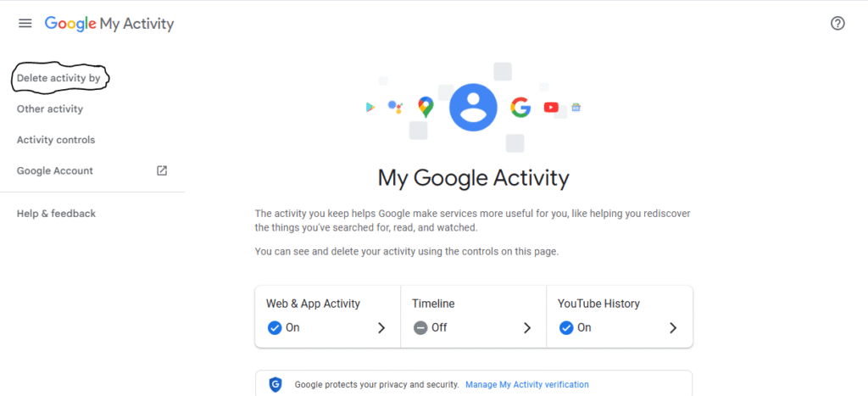Image resolution: width=868 pixels, height=396 pixels.
Task: Open Activity controls from sidebar
Action: point(56,140)
